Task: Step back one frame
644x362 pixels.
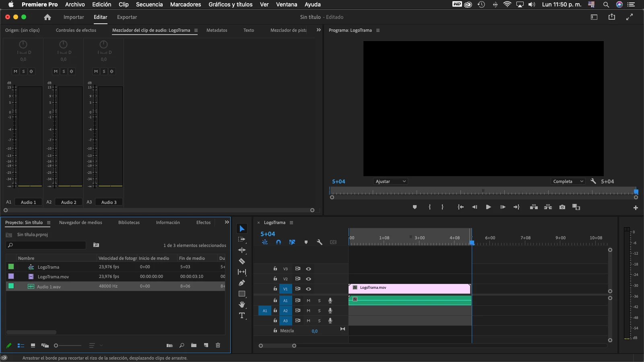Action: click(x=475, y=207)
